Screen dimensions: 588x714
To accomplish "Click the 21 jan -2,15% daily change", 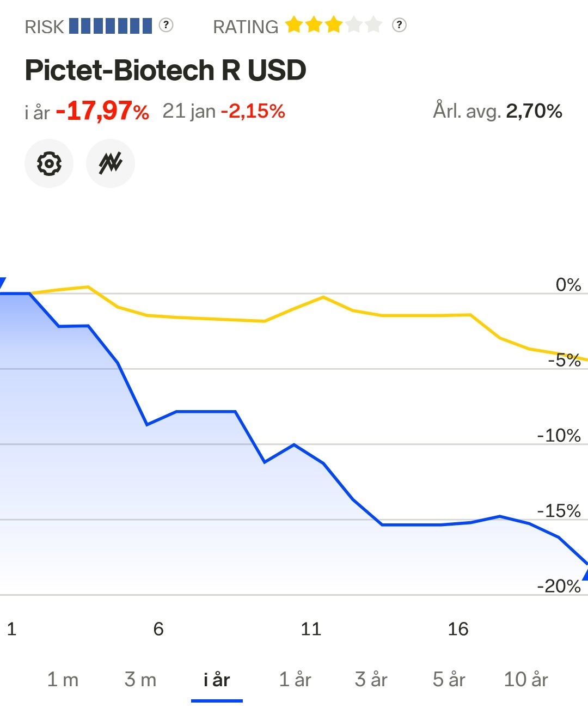I will [x=224, y=111].
